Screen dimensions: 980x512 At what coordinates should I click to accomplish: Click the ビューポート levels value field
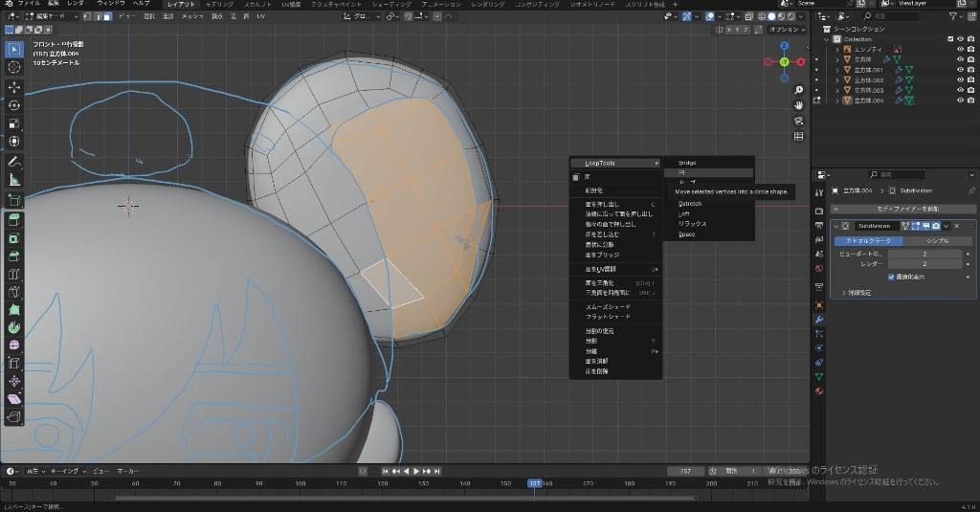coord(925,254)
